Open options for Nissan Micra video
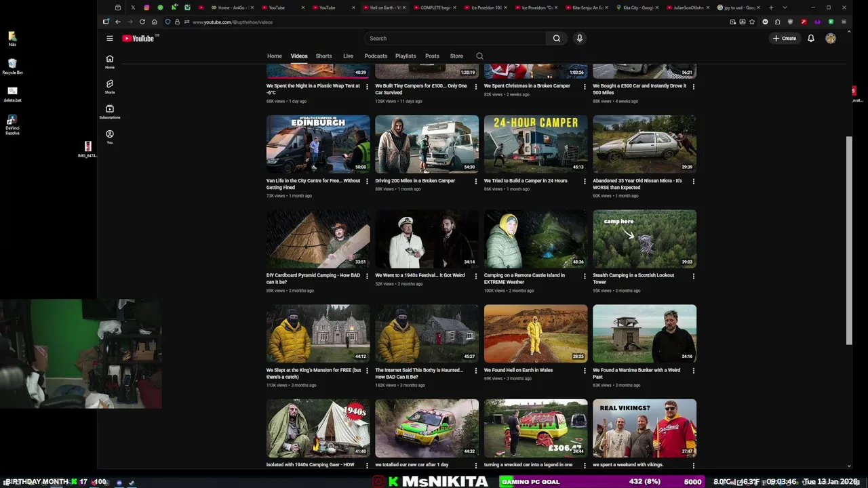This screenshot has height=488, width=868. coord(693,182)
